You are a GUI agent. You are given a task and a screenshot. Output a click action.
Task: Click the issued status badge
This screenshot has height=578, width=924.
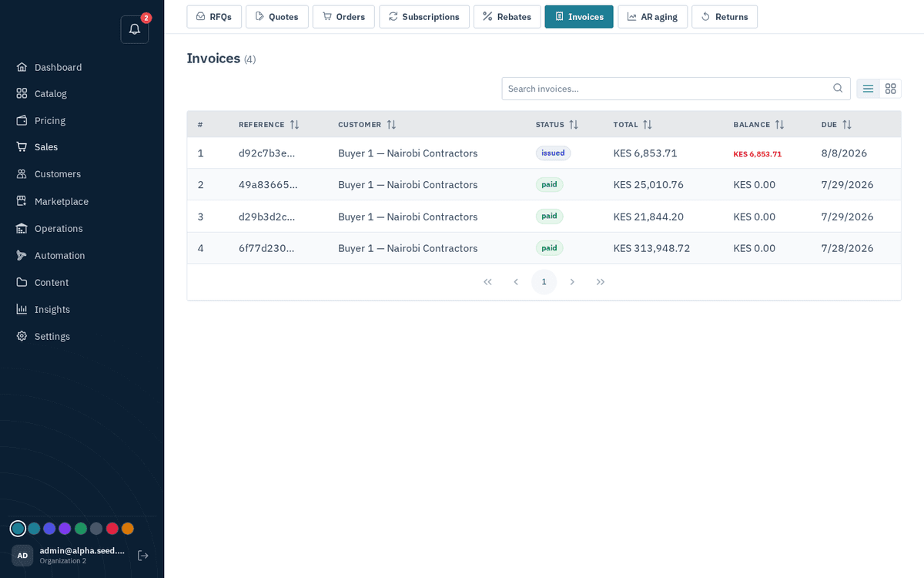[x=553, y=153]
